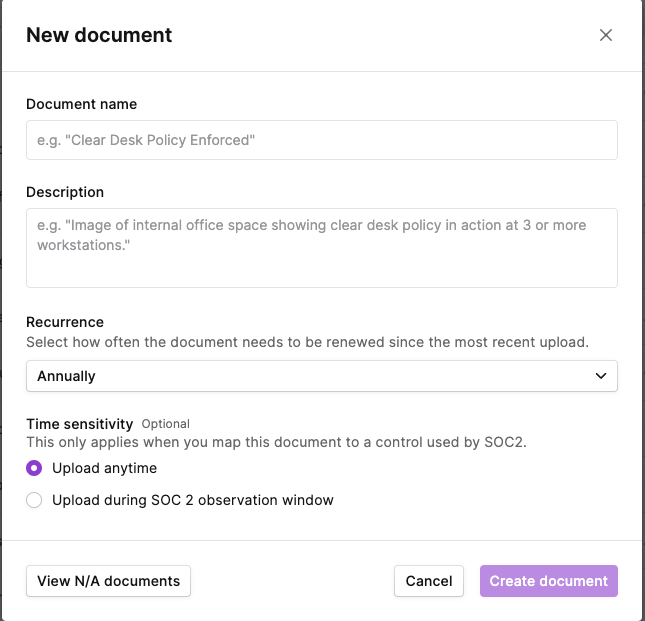
Task: Click the Document name field label
Action: (x=81, y=104)
